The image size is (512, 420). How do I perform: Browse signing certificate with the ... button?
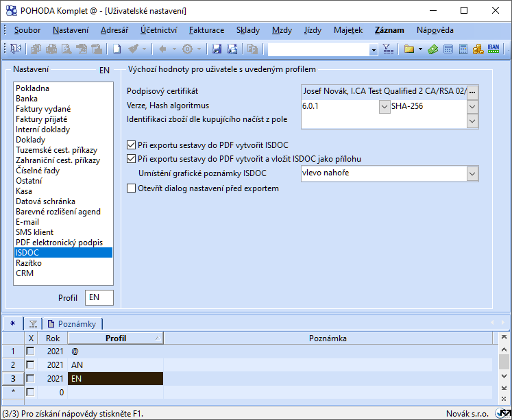(472, 92)
